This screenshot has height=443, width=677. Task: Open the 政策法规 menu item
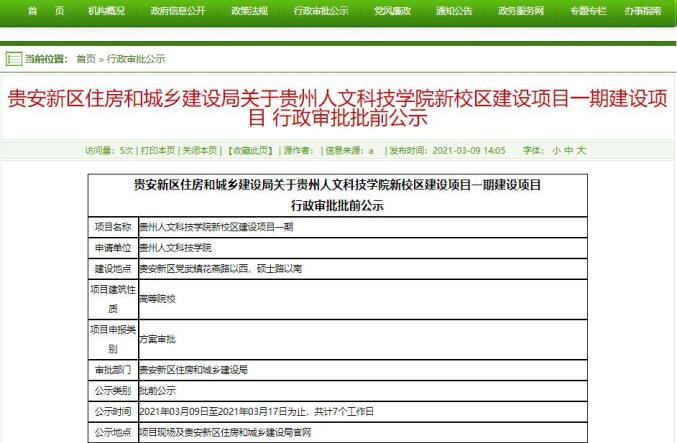click(x=250, y=11)
